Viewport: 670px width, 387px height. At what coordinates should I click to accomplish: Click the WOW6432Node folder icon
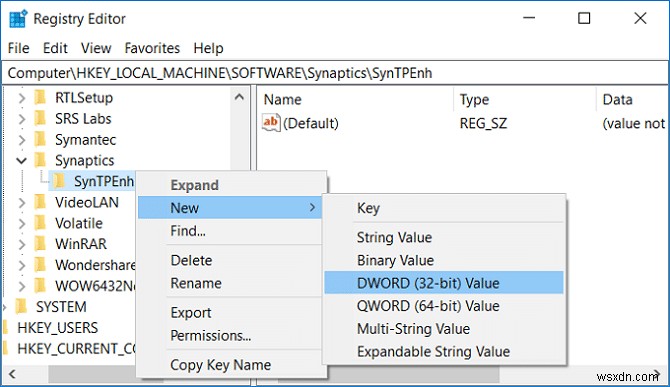(x=40, y=286)
